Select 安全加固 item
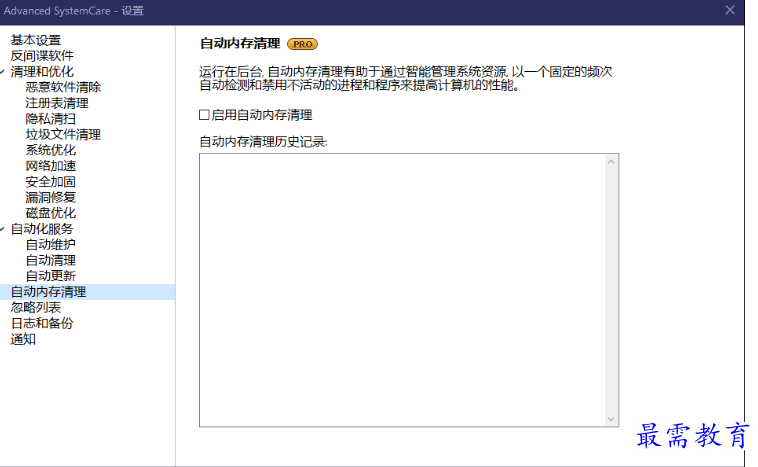 pos(51,182)
